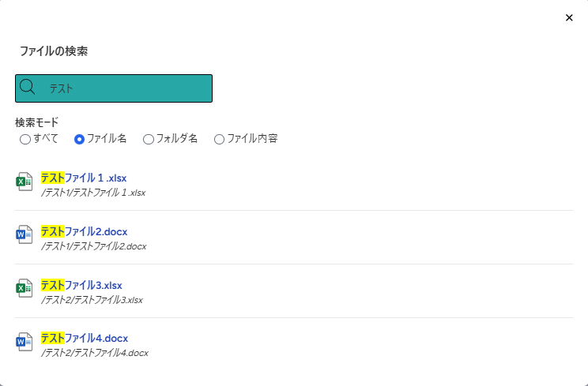Click Word icon for テストファイル2.docx
Viewport: 588px width, 386px height.
pyautogui.click(x=24, y=234)
